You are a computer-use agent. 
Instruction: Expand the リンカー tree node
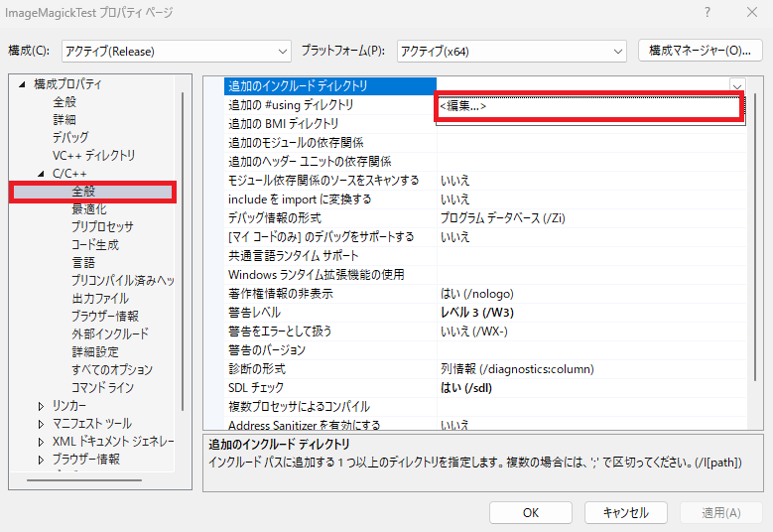click(x=41, y=406)
